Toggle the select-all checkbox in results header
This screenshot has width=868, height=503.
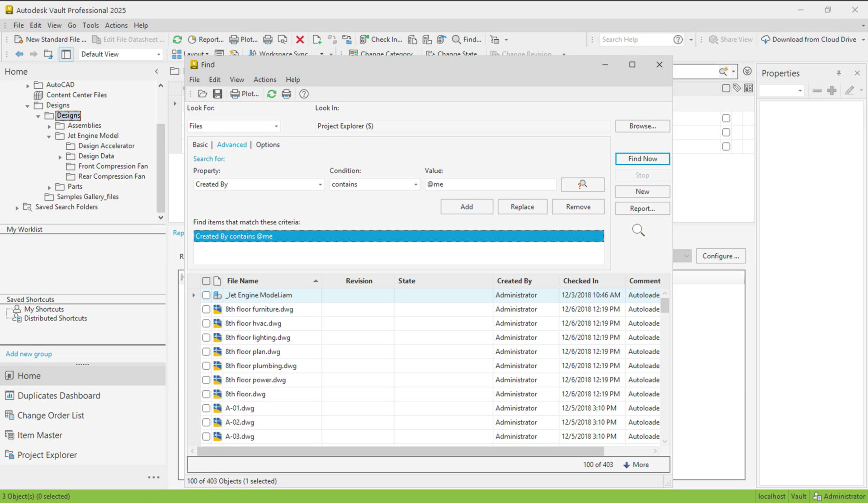point(206,281)
